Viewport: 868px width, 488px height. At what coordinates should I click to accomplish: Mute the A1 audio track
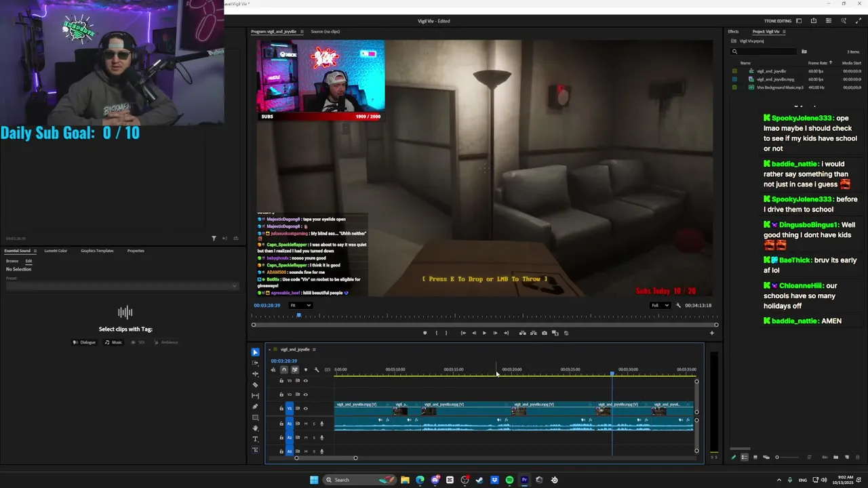(306, 424)
